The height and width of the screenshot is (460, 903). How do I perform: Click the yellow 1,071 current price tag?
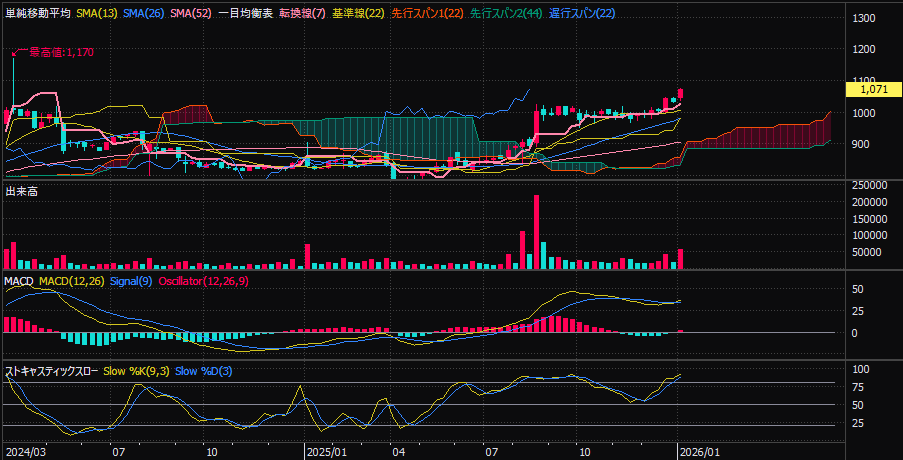point(874,89)
